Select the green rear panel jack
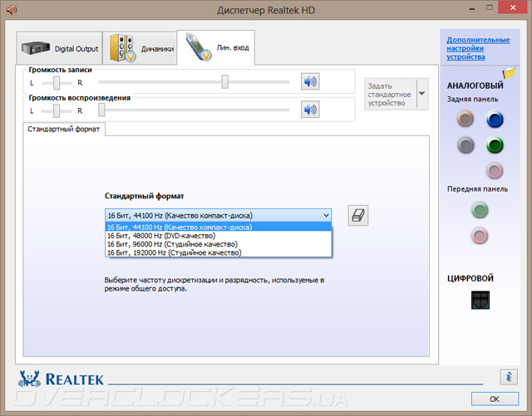The image size is (532, 416). pyautogui.click(x=495, y=145)
